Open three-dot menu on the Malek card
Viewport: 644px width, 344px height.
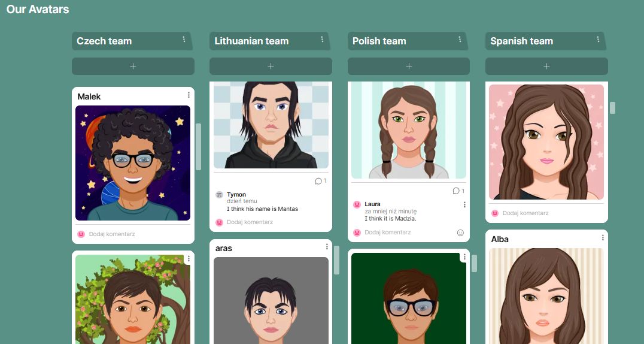tap(189, 95)
